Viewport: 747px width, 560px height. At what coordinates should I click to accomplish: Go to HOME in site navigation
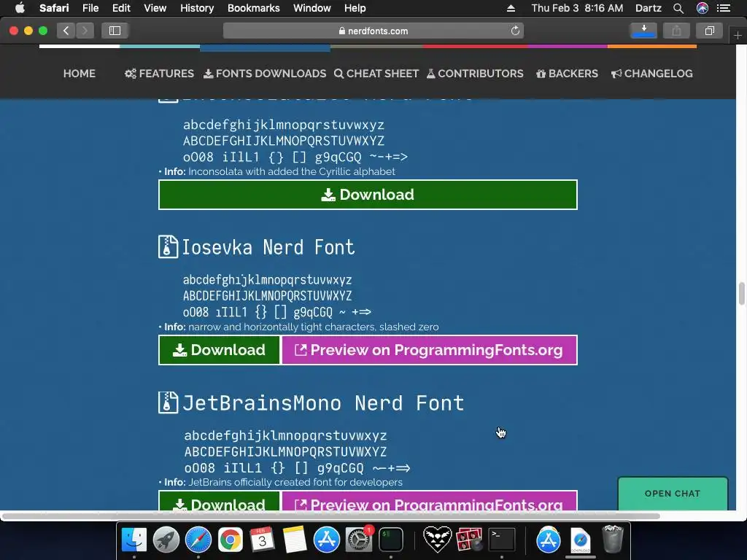point(79,74)
